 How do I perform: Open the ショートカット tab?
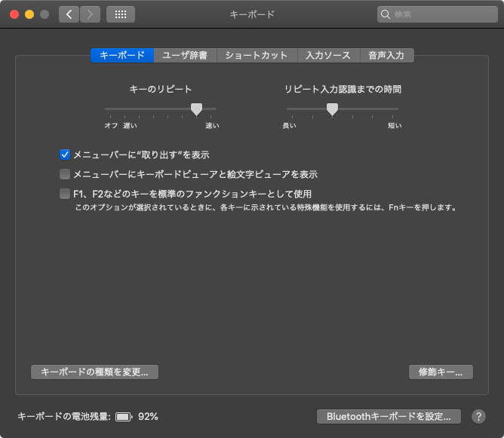[x=257, y=55]
